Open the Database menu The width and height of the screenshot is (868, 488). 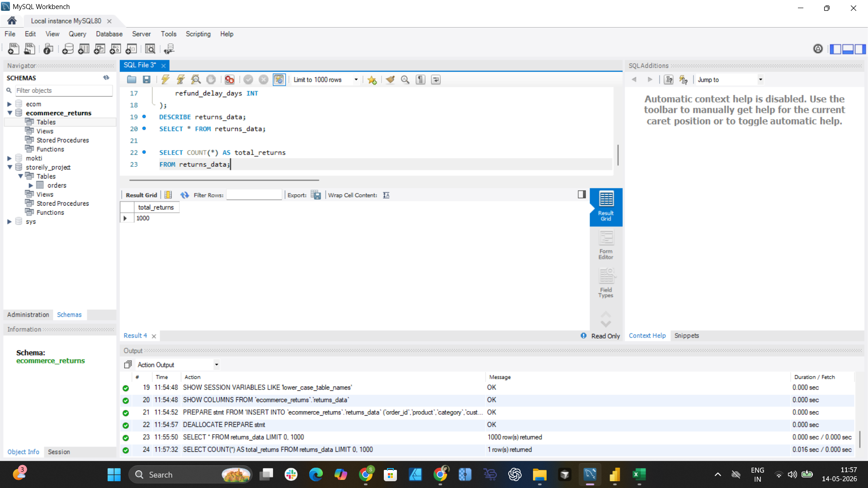click(x=109, y=34)
